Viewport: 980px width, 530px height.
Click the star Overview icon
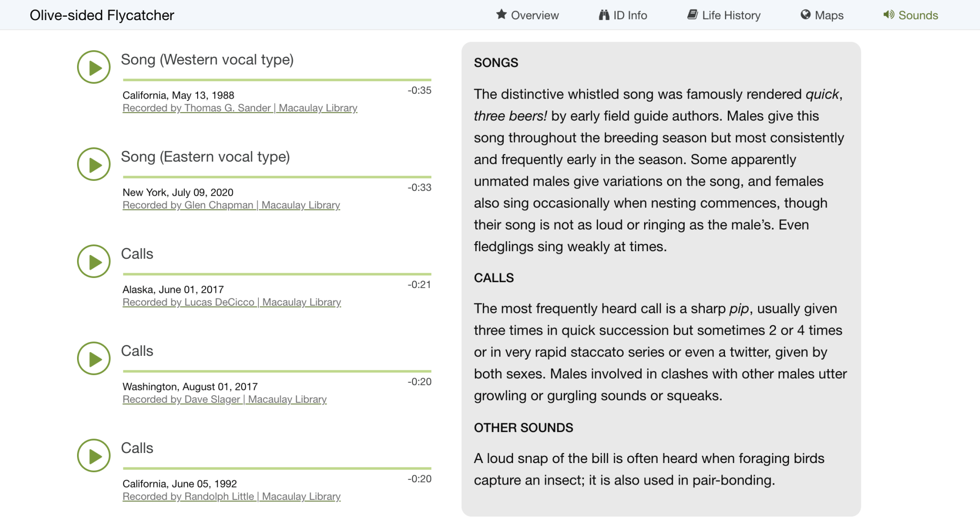(501, 15)
